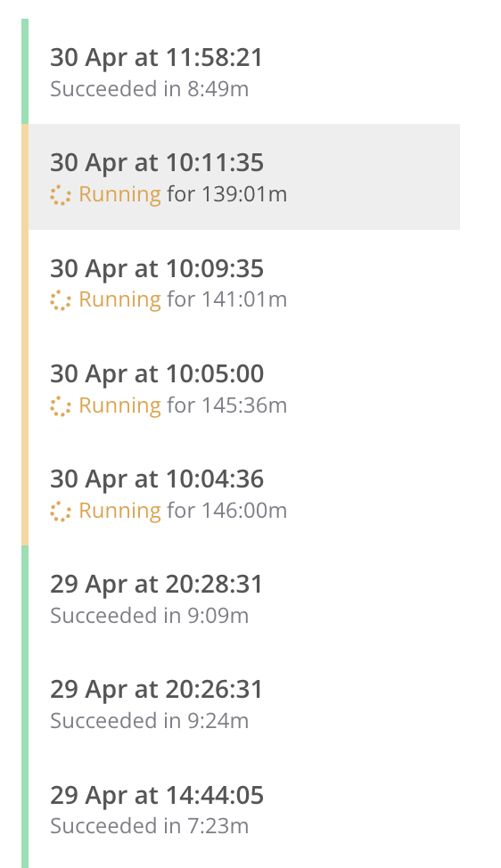The height and width of the screenshot is (868, 501).
Task: Click the 'Succeeded in 9:24m' status text
Action: coord(150,721)
